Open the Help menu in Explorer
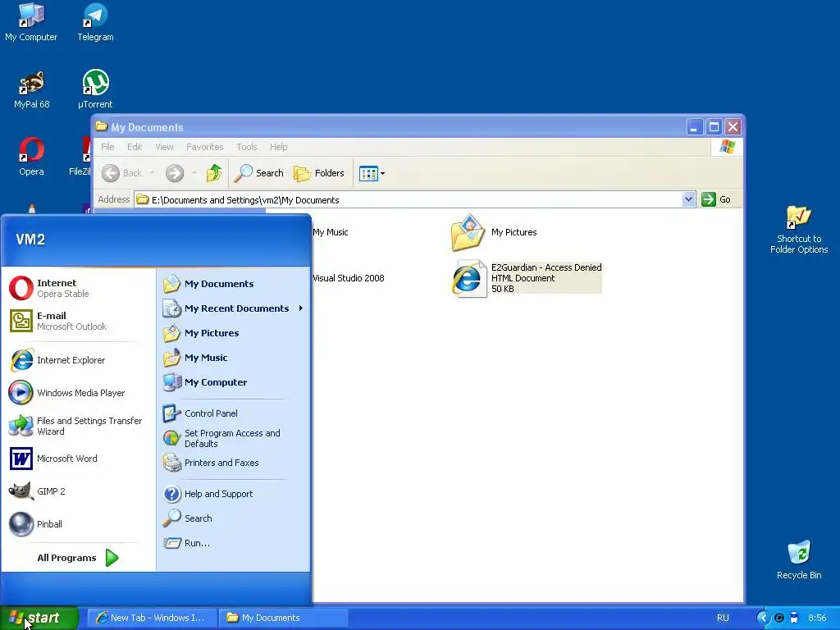The height and width of the screenshot is (630, 840). 279,147
